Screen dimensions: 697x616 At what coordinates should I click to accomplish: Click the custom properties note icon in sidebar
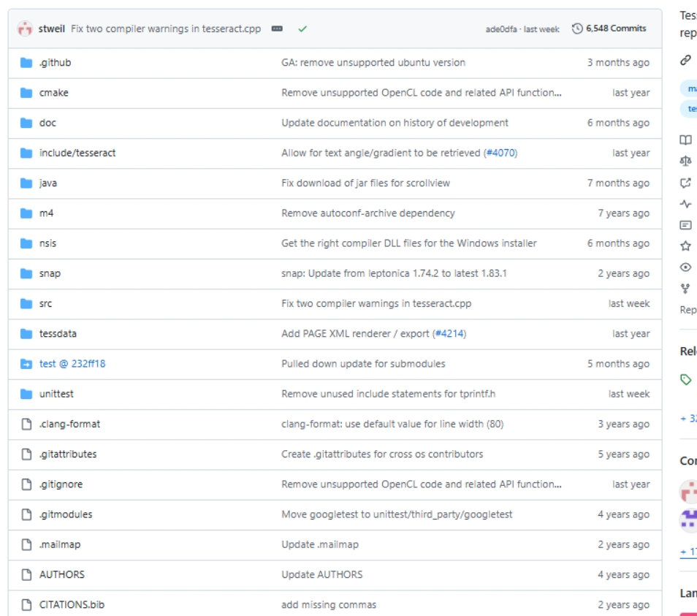click(x=685, y=225)
